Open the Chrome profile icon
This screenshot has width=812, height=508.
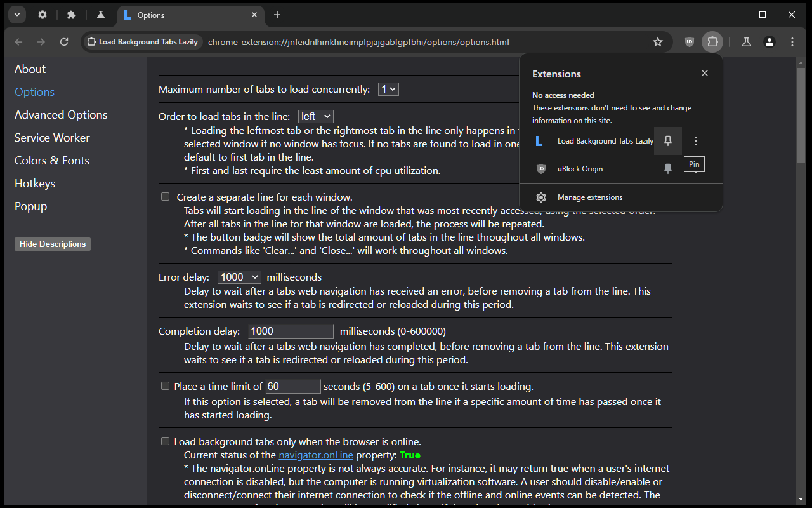point(769,42)
